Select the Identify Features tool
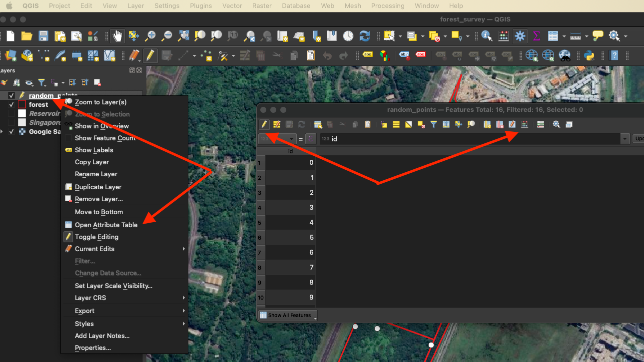644x362 pixels. pyautogui.click(x=487, y=36)
